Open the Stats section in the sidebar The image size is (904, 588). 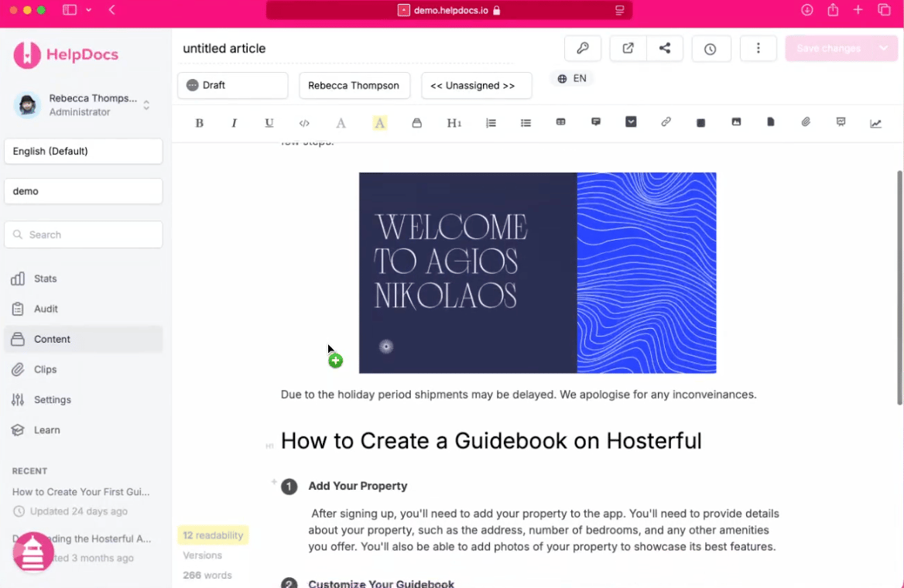coord(45,279)
